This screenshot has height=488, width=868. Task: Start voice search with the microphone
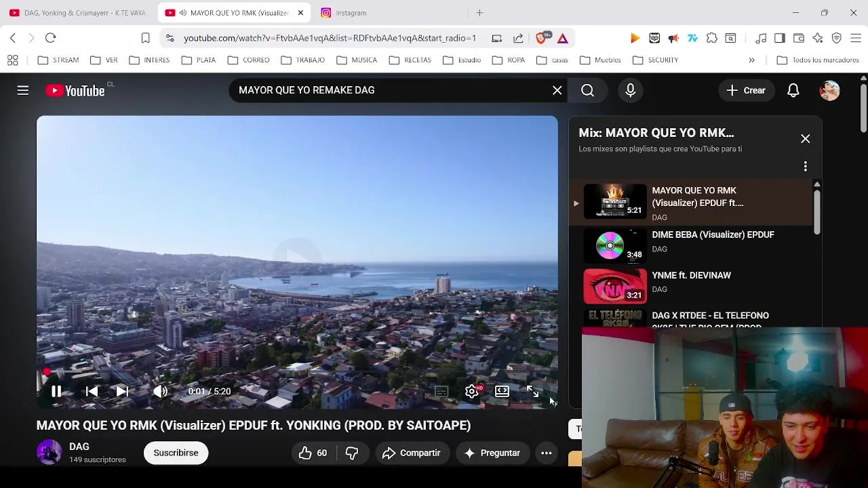click(x=631, y=90)
